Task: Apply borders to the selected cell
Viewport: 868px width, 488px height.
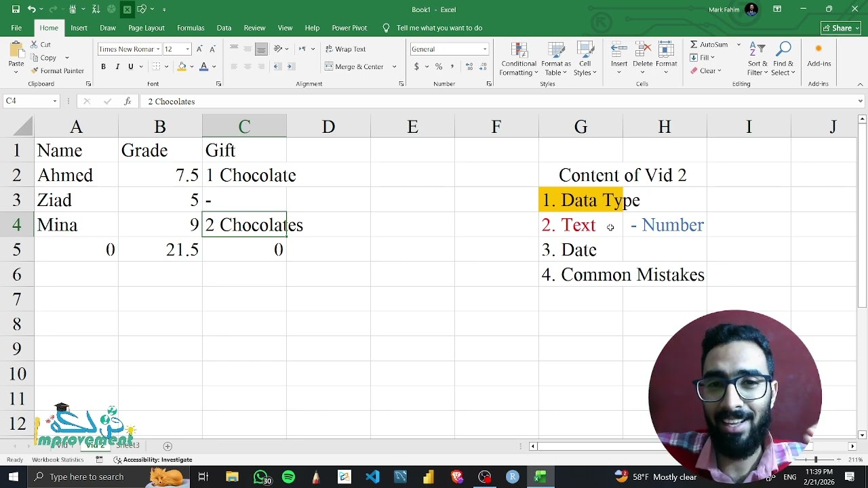Action: click(x=156, y=66)
